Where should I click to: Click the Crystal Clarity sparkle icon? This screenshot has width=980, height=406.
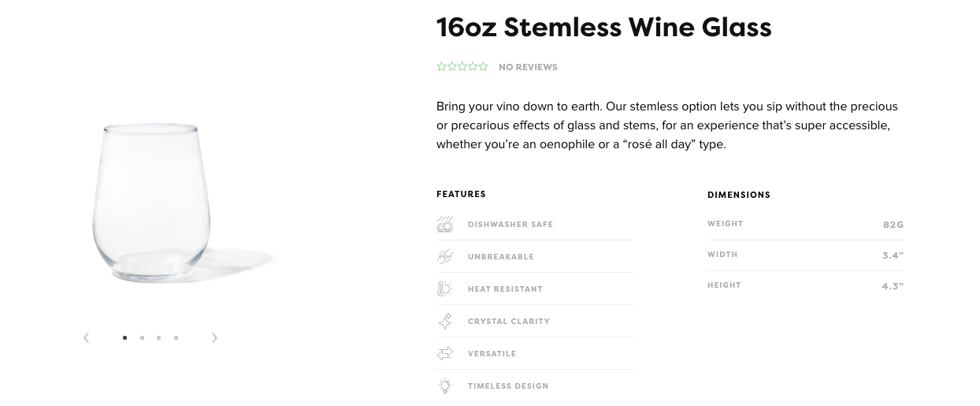tap(444, 321)
